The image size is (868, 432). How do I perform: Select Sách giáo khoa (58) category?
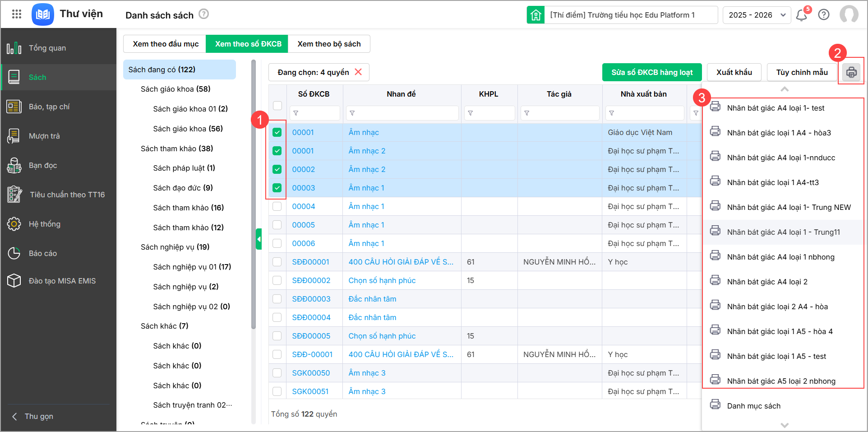pyautogui.click(x=175, y=89)
